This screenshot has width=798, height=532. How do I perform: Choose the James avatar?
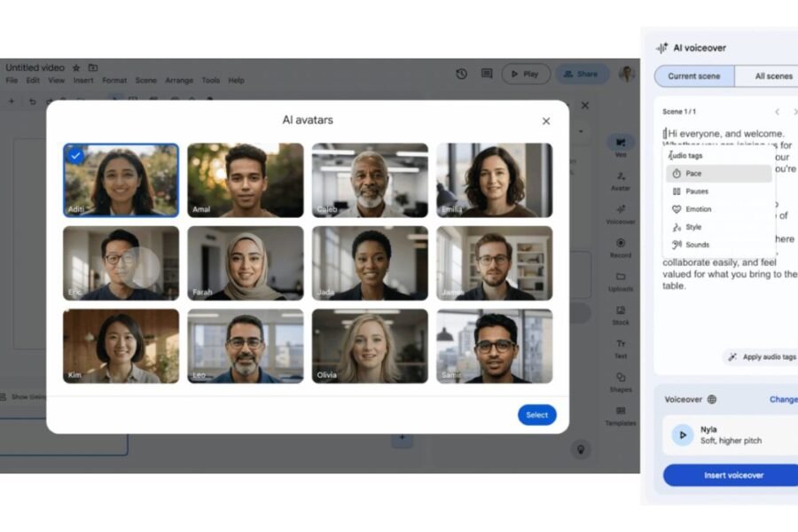click(494, 263)
